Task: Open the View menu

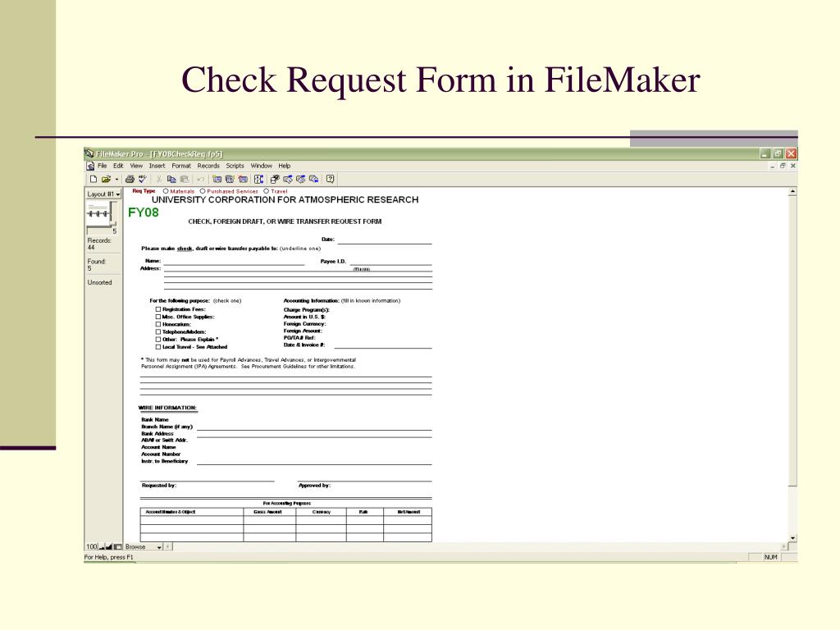Action: click(136, 166)
